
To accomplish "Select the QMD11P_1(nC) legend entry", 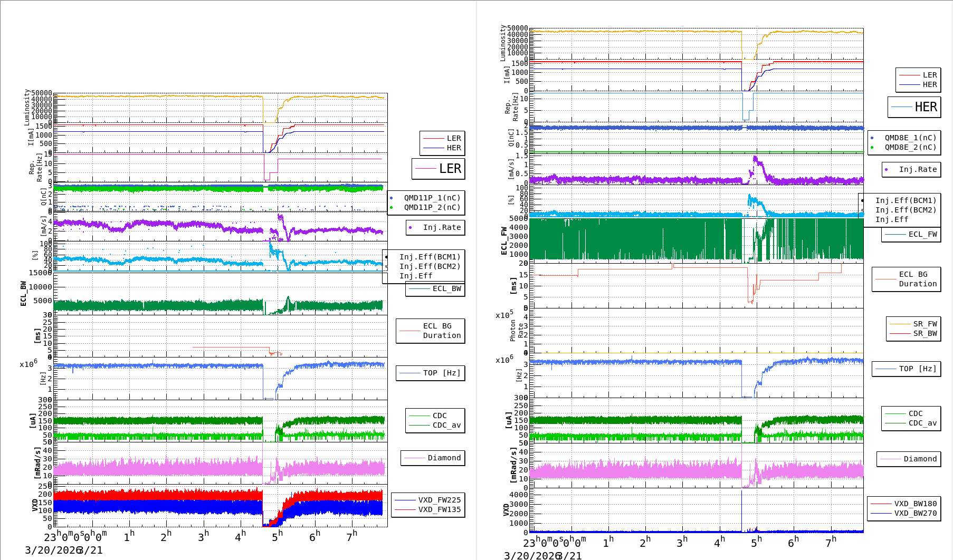I will tap(432, 198).
